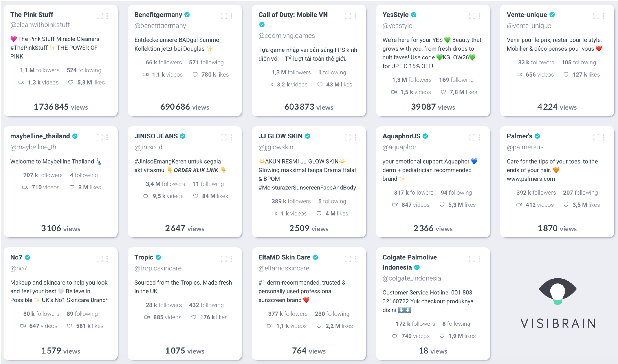Viewport: 618px width, 364px height.
Task: Open maybelline_thailand card more options
Action: [107, 137]
